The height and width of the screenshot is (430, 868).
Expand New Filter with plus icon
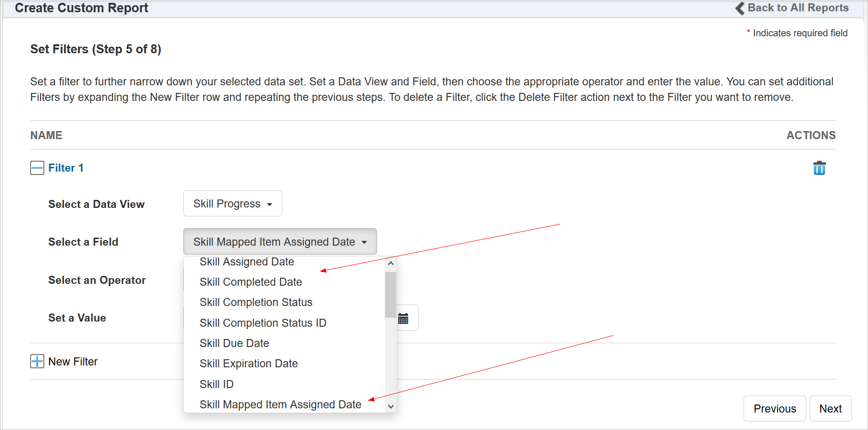37,362
